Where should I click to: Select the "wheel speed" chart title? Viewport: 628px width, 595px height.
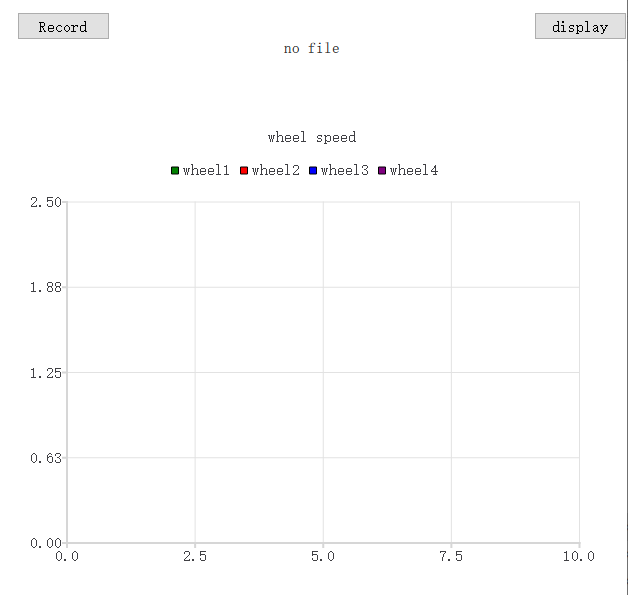[x=311, y=137]
